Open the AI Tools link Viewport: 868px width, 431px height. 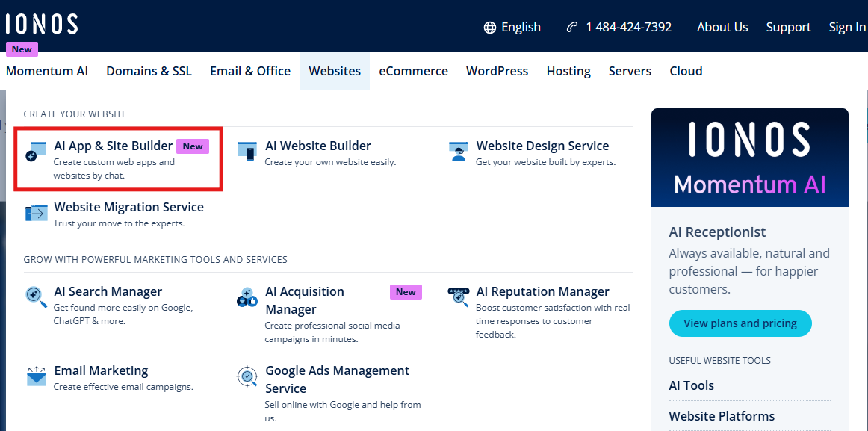coord(692,385)
